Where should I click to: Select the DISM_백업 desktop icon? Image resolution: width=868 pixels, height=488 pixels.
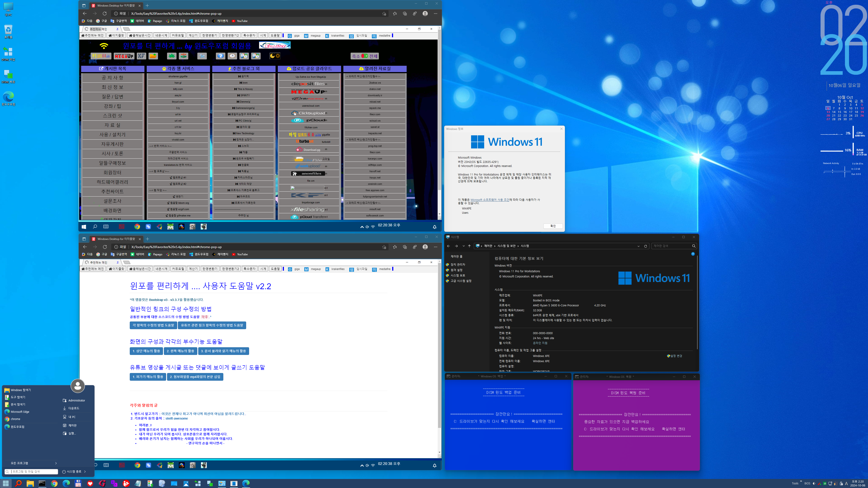8,54
